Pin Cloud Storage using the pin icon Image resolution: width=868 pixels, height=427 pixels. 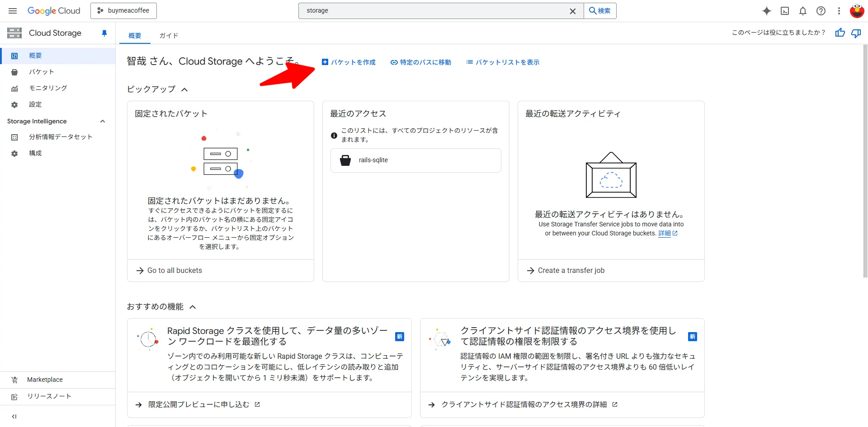pyautogui.click(x=104, y=33)
